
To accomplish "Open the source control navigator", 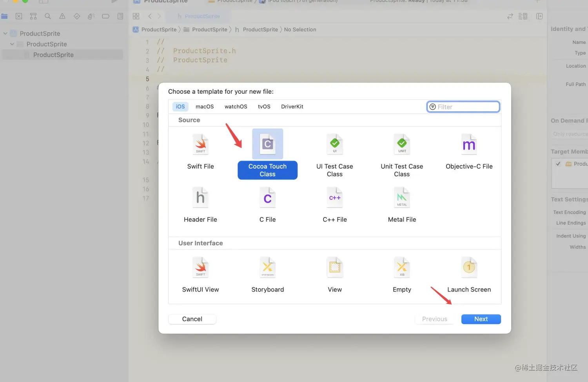I will coord(19,16).
